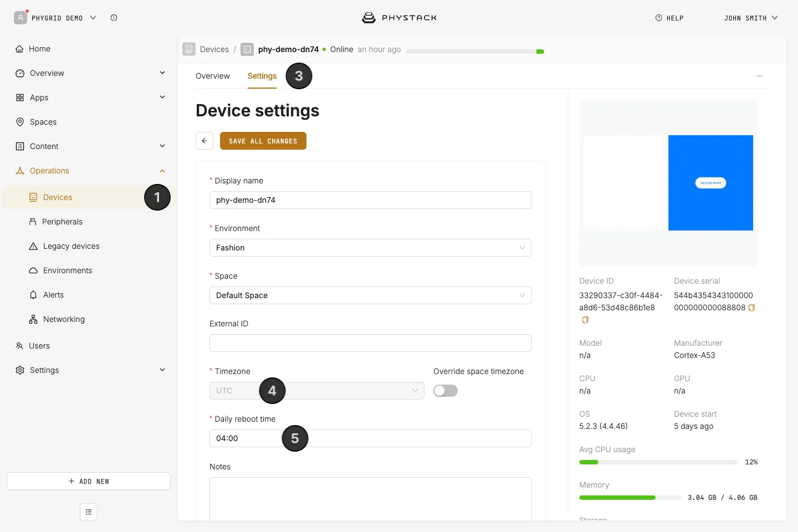Click the Avg CPU usage bar
The width and height of the screenshot is (798, 532).
pos(658,462)
